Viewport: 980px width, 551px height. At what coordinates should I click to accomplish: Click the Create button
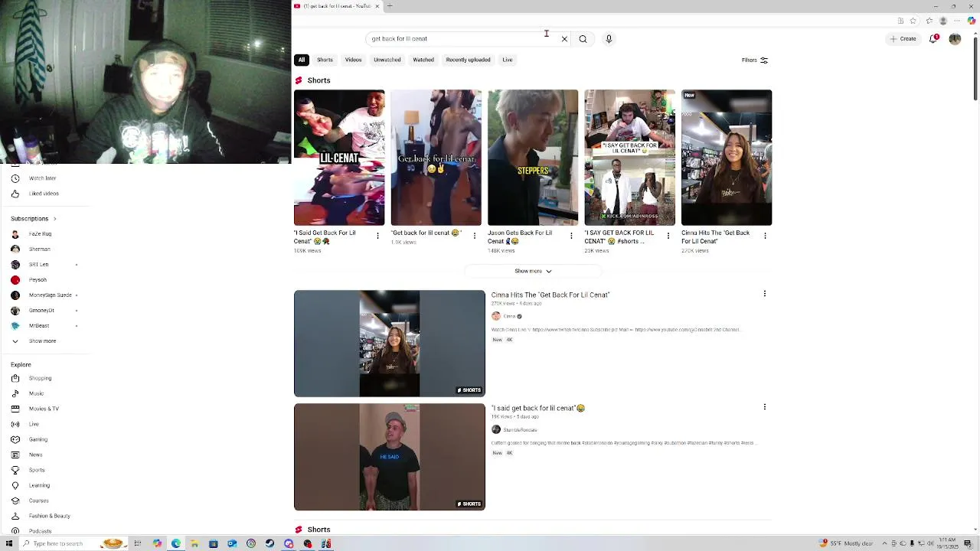click(x=903, y=39)
